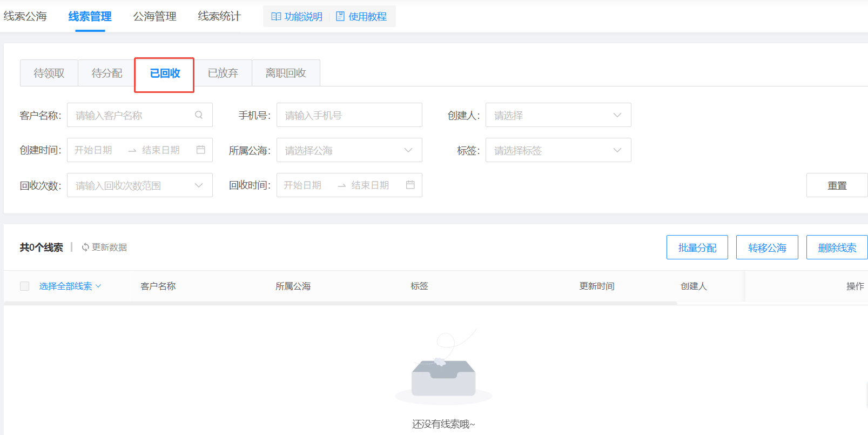Open the 创建人 dropdown
Viewport: 868px width, 435px height.
[558, 115]
